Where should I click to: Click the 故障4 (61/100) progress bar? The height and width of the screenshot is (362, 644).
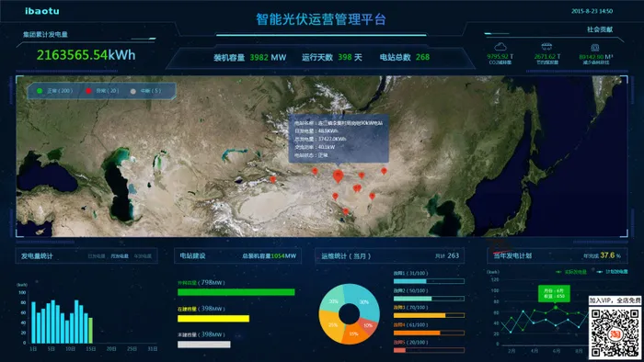[x=429, y=333]
